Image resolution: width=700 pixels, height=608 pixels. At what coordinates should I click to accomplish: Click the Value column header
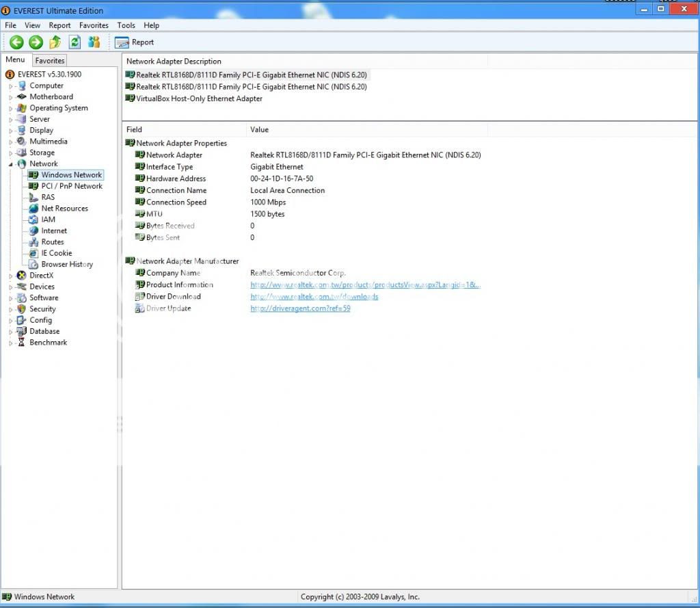tap(366, 129)
